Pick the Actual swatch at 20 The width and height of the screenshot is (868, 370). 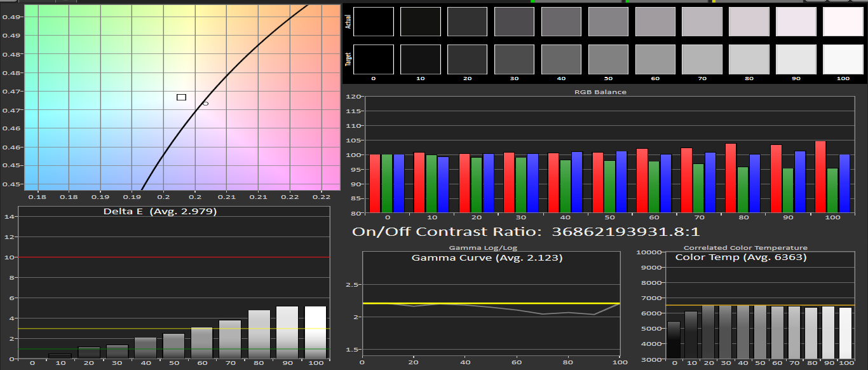pyautogui.click(x=467, y=22)
